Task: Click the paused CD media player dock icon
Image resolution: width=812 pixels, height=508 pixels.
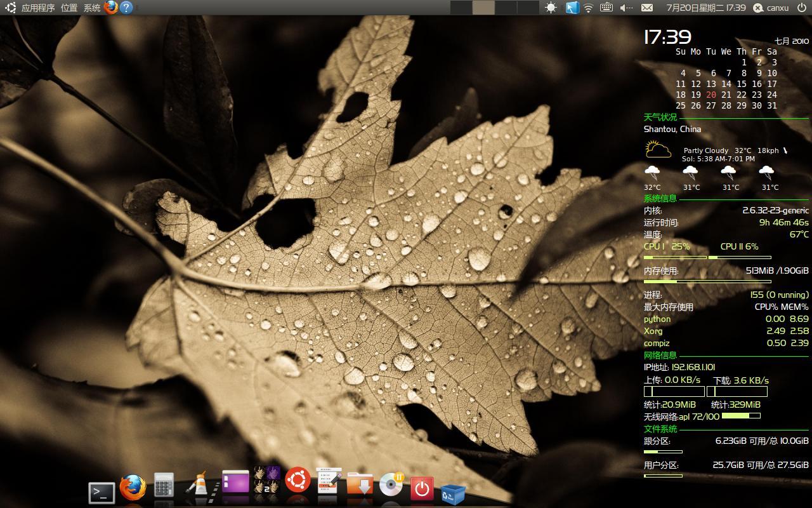Action: [x=392, y=485]
